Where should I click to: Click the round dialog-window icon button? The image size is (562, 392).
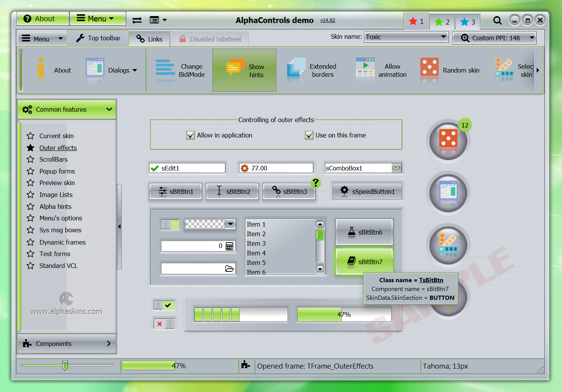448,193
